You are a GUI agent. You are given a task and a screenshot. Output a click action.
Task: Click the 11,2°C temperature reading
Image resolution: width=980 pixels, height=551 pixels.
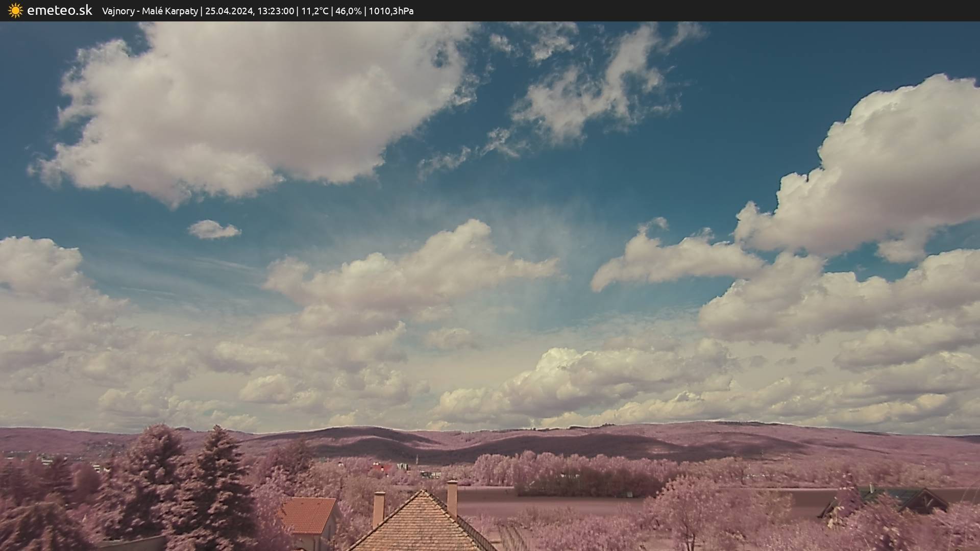click(x=315, y=11)
